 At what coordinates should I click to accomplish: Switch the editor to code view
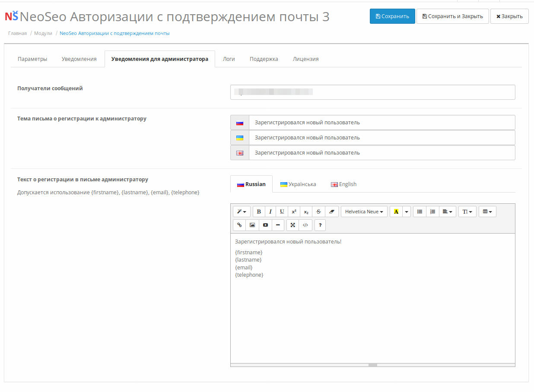coord(305,225)
